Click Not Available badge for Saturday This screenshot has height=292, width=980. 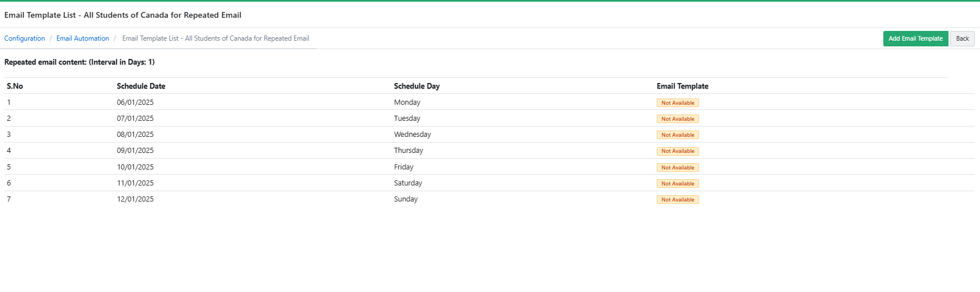tap(677, 184)
